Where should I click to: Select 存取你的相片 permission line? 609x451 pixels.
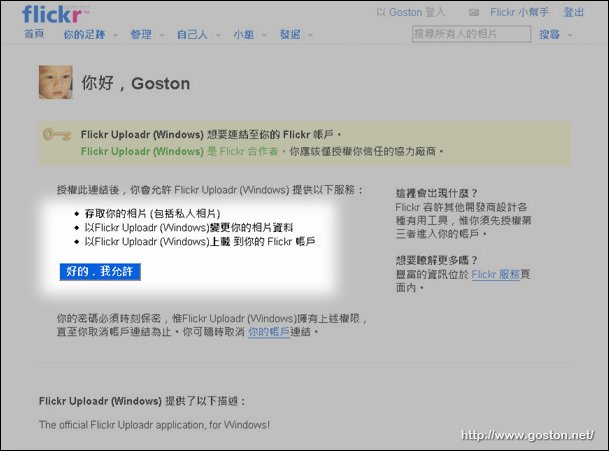[152, 213]
